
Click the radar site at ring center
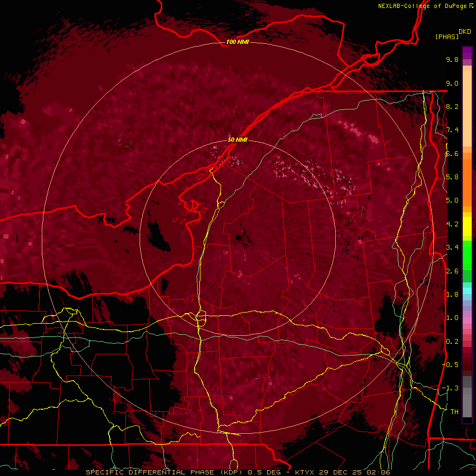click(237, 237)
